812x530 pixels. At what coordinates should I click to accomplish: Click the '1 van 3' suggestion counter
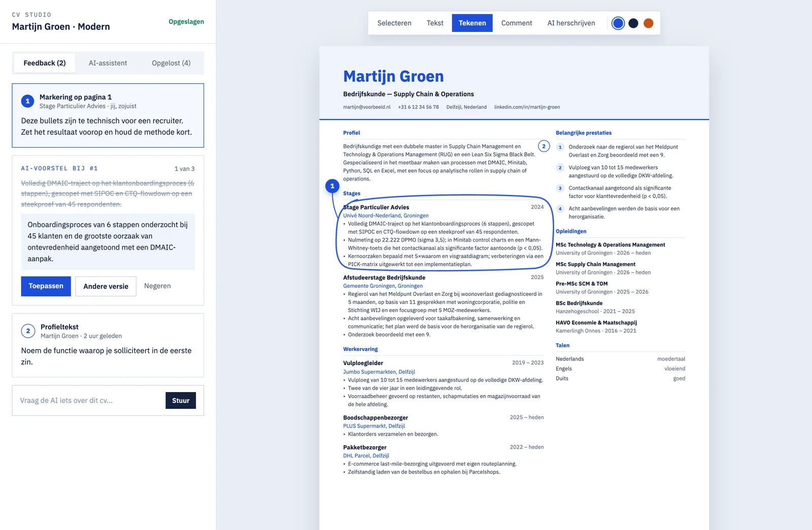tap(184, 169)
